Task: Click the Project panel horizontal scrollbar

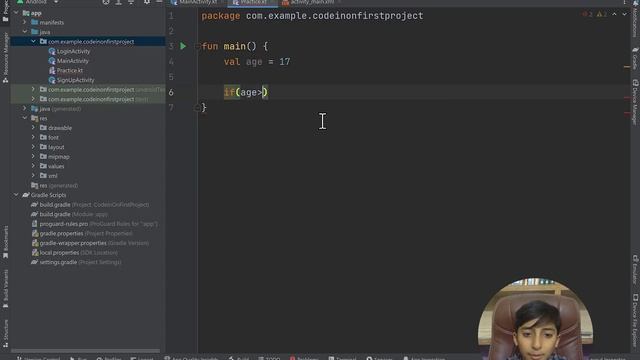Action: coord(86,351)
